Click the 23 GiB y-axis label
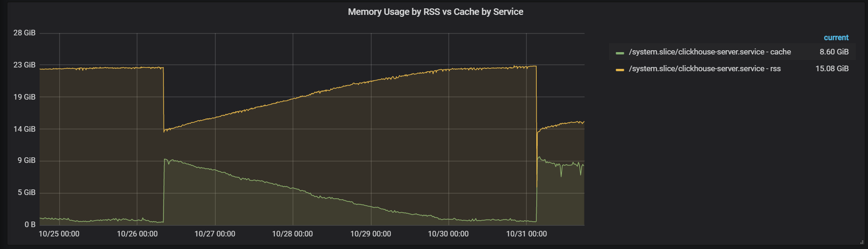868x249 pixels. tap(24, 65)
